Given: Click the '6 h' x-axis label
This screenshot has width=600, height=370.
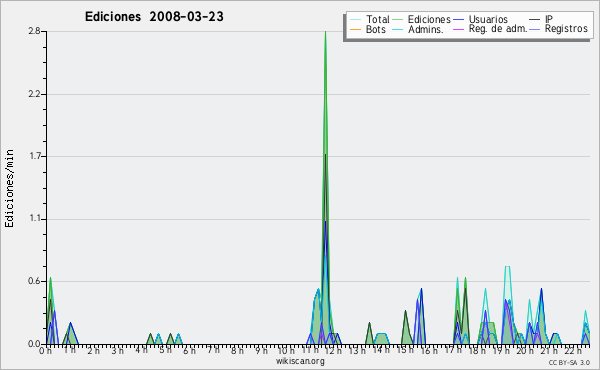Looking at the screenshot, I should [189, 351].
